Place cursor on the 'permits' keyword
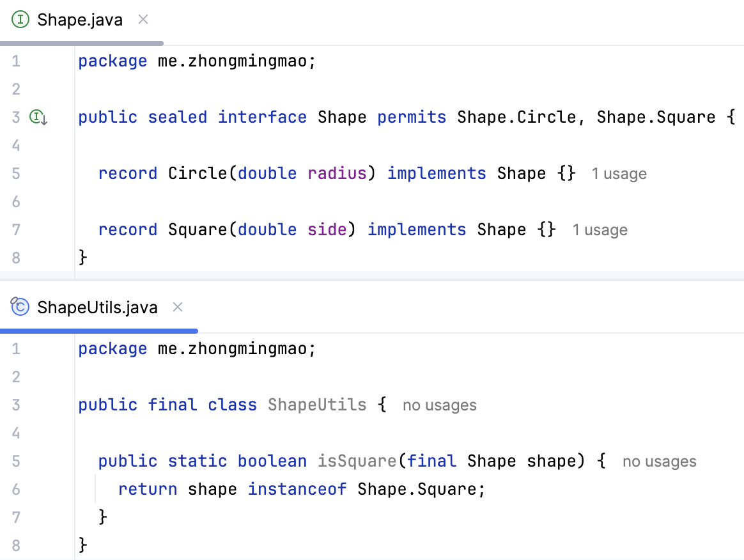This screenshot has width=744, height=560. (x=412, y=118)
